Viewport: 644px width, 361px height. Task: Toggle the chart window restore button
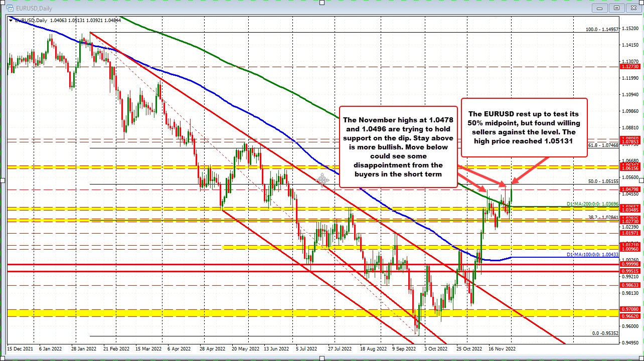pos(615,8)
